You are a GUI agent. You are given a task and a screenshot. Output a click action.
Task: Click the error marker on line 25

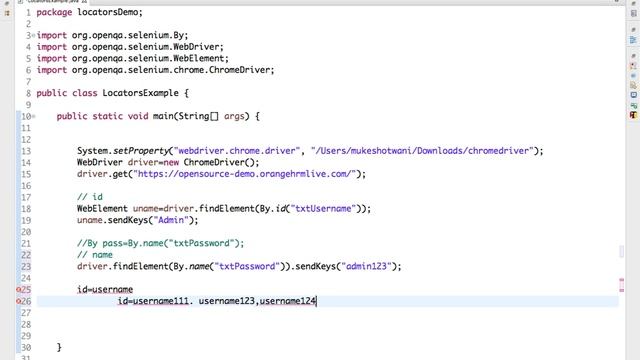coord(18,289)
